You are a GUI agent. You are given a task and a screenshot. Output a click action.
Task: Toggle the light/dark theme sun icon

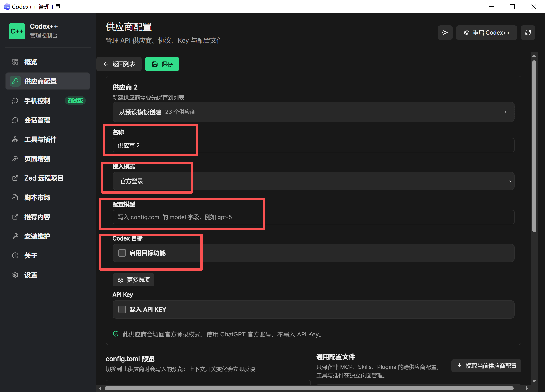pos(445,33)
